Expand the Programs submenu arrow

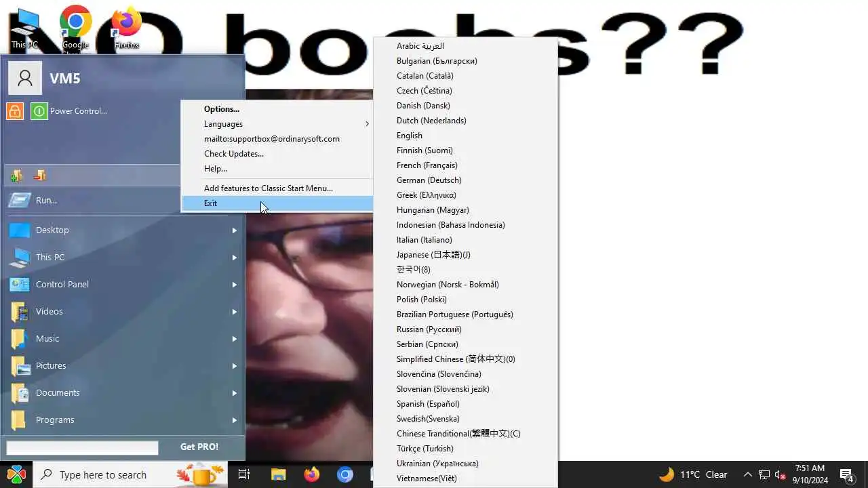[234, 420]
